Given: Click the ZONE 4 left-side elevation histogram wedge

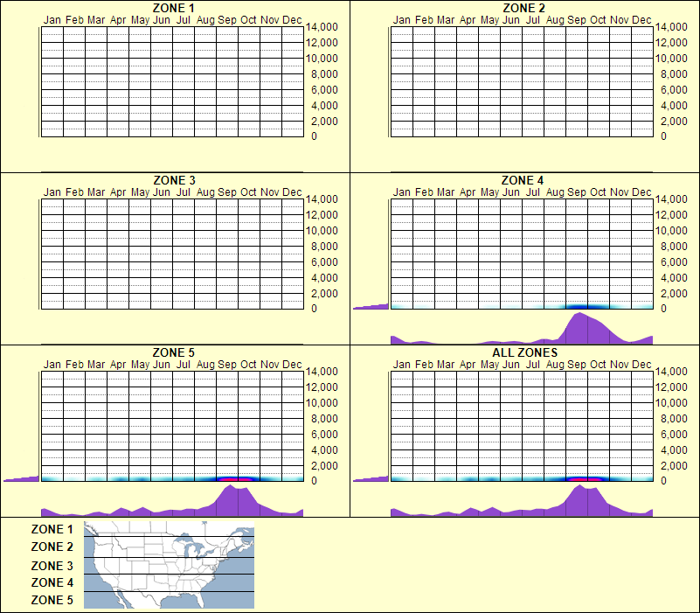Looking at the screenshot, I should tap(371, 306).
